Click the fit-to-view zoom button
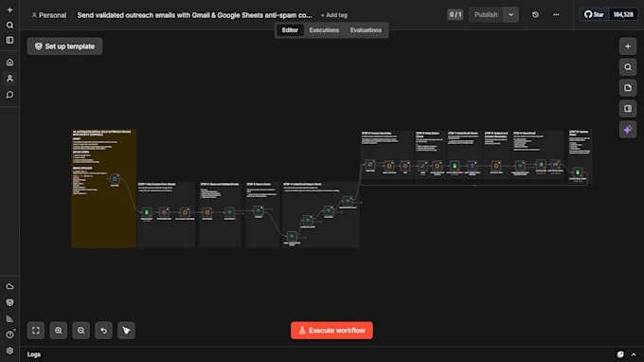The image size is (644, 362). click(36, 331)
